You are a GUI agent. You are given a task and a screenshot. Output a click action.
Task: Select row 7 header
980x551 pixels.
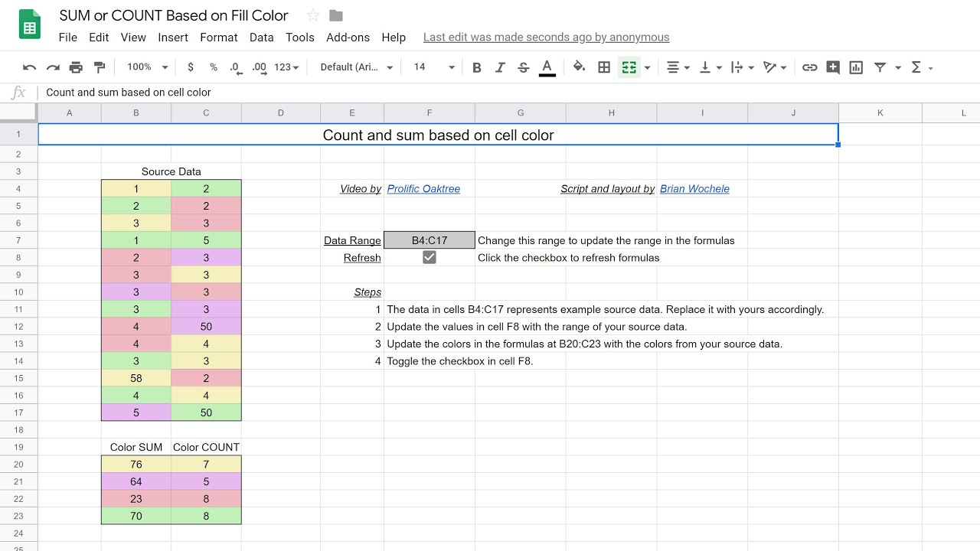click(18, 240)
